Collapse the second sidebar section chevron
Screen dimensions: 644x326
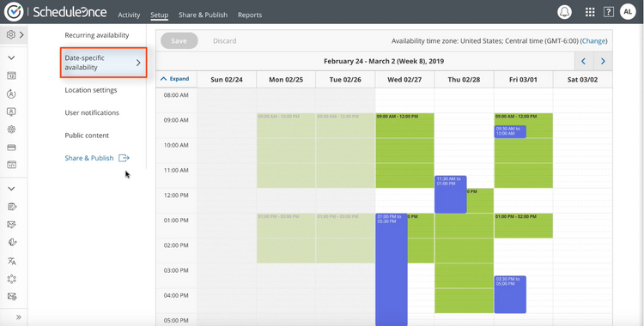(x=11, y=189)
